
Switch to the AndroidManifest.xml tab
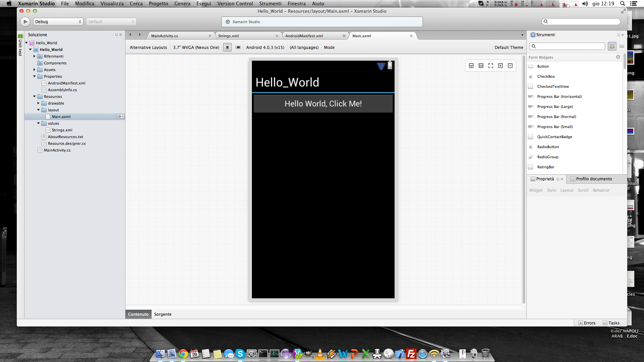304,36
